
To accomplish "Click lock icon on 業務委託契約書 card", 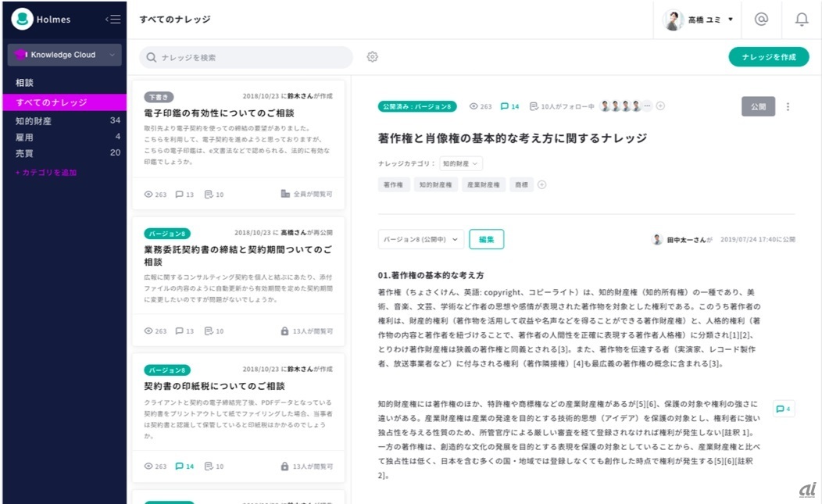I will point(284,331).
